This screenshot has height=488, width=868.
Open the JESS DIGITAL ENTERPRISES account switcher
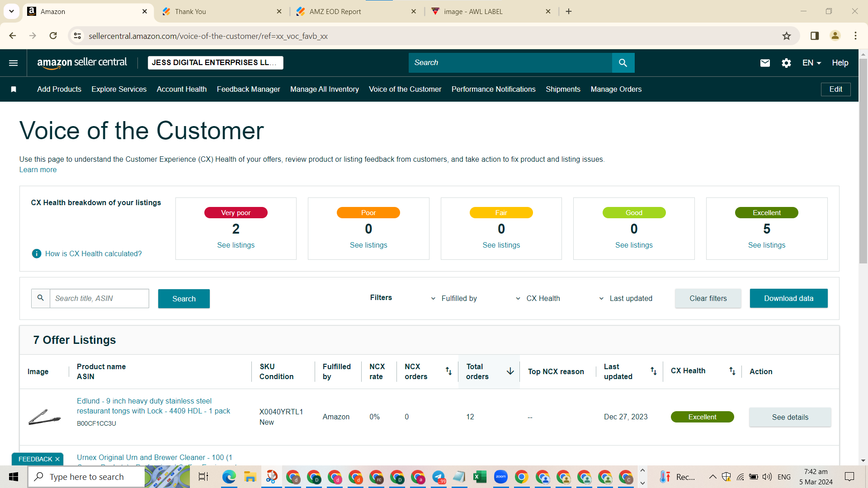215,63
